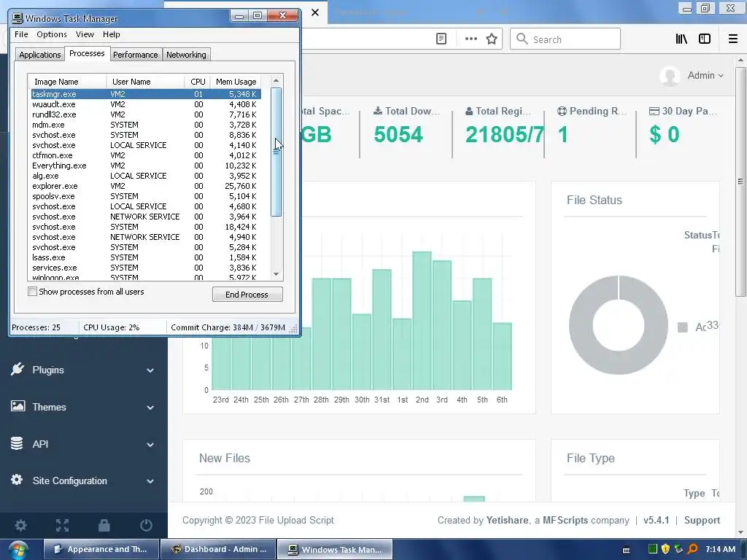Open Support link in footer
This screenshot has height=560, width=747.
pyautogui.click(x=702, y=520)
